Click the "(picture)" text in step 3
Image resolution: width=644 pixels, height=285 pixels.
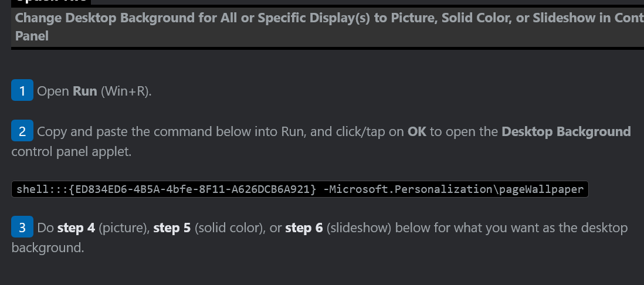pos(123,228)
